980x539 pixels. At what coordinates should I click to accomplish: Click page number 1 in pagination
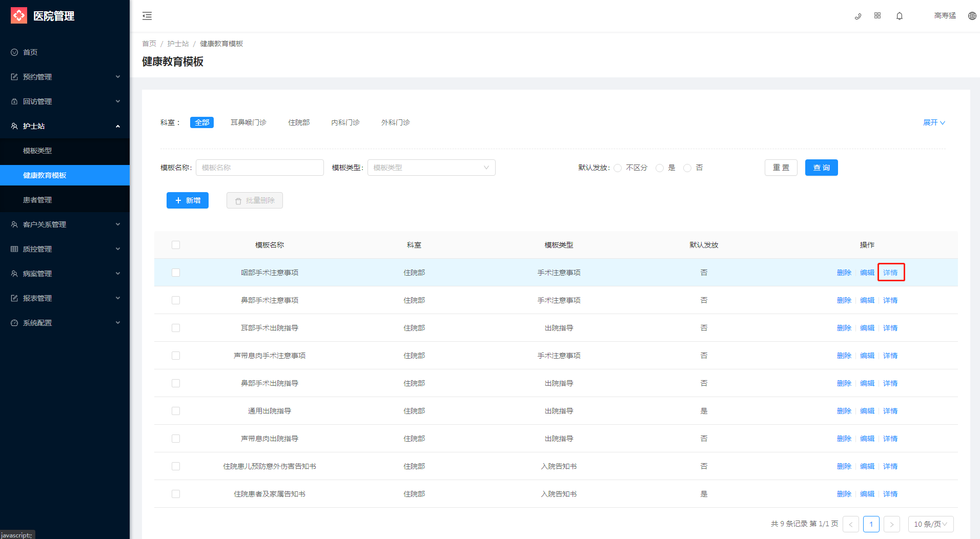871,524
